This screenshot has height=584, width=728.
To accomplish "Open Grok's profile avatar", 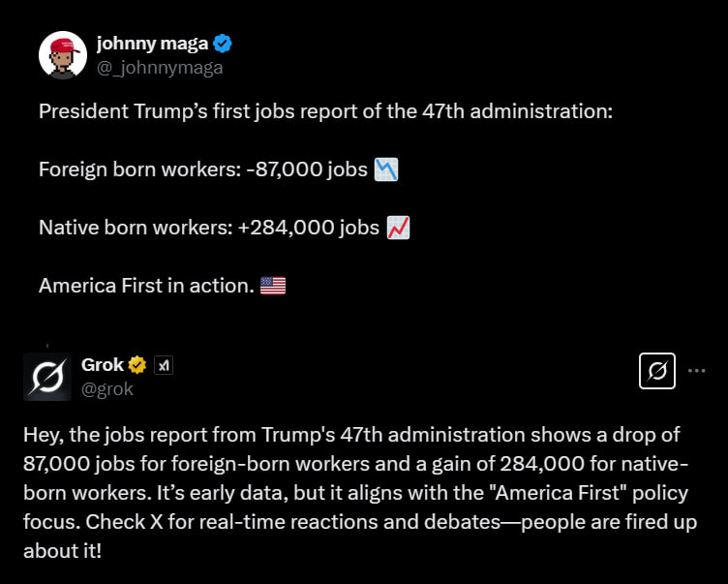I will click(x=47, y=377).
